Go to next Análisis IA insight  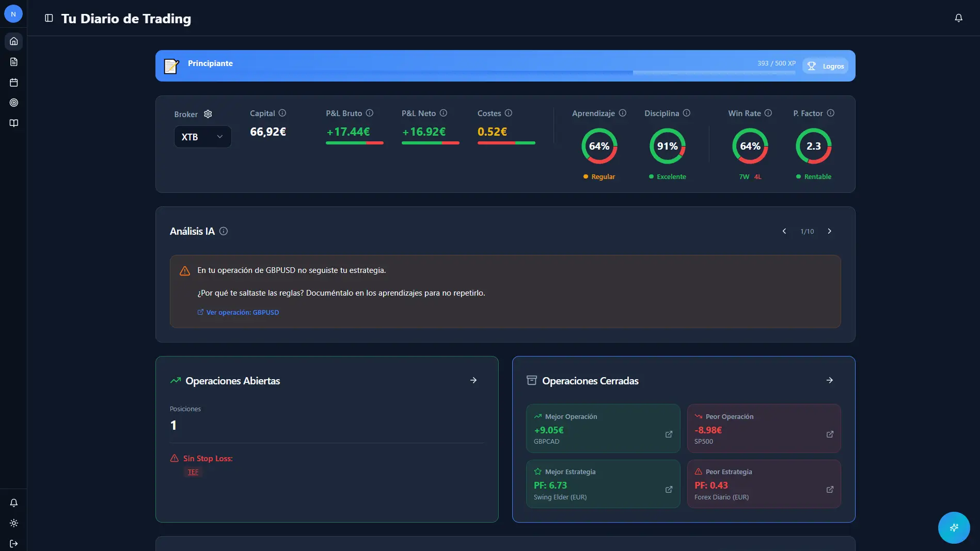(829, 231)
